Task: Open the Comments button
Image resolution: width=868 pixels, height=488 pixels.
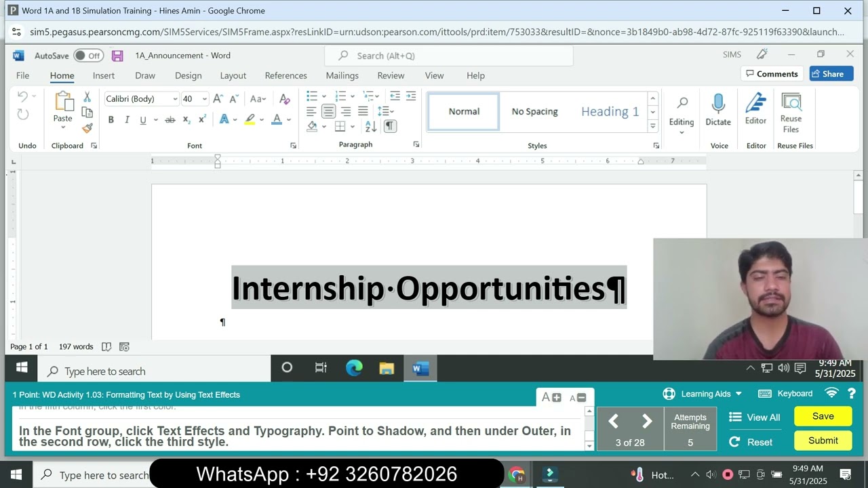Action: point(772,74)
